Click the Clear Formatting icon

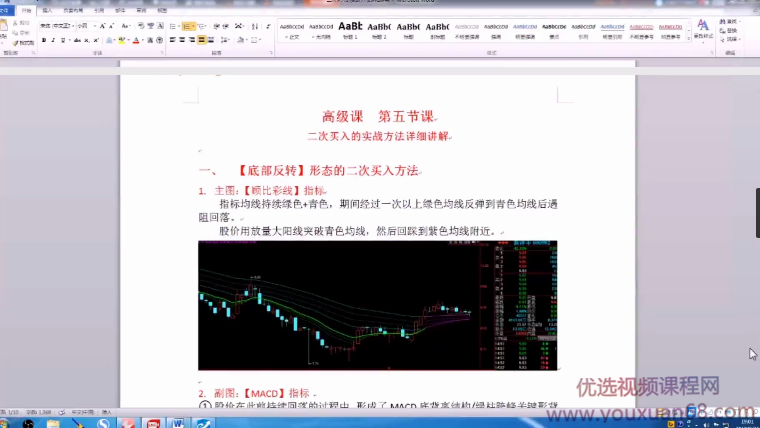[x=141, y=26]
